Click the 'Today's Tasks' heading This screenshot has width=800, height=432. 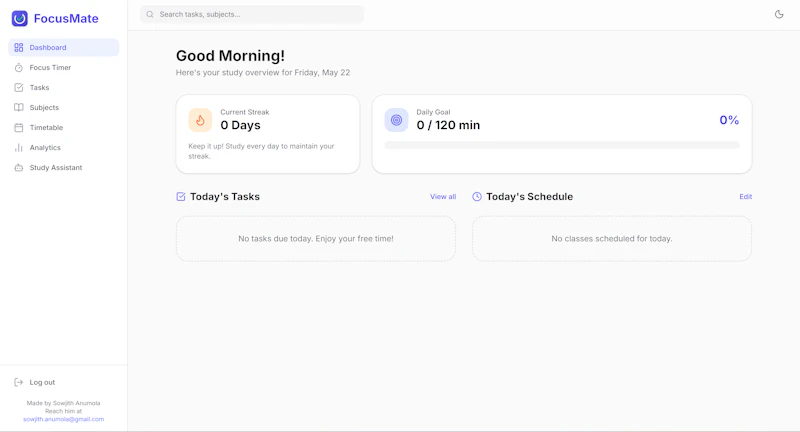pos(224,196)
